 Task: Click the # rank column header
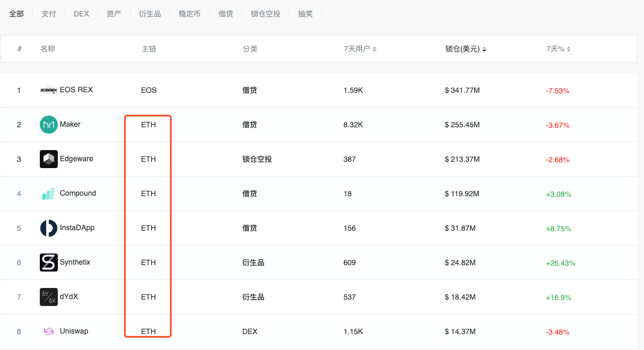click(x=20, y=49)
